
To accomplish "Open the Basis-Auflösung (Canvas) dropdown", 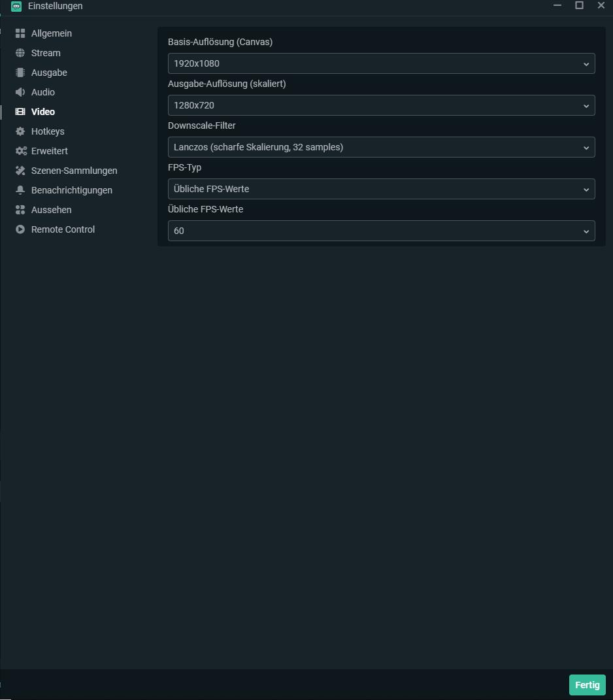I will click(381, 63).
